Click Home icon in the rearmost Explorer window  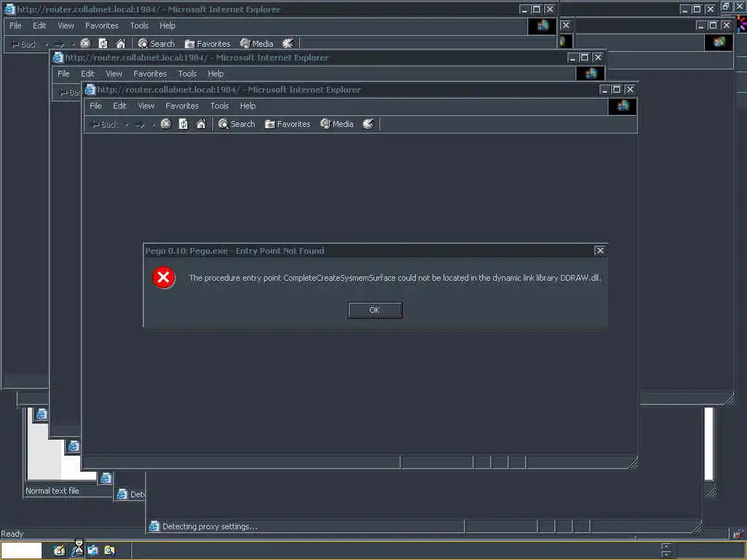(x=121, y=43)
